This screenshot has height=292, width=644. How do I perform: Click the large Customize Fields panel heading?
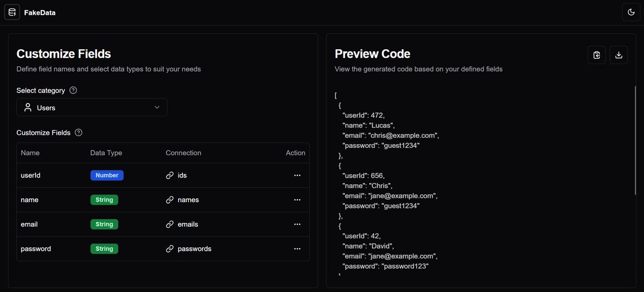click(x=64, y=54)
